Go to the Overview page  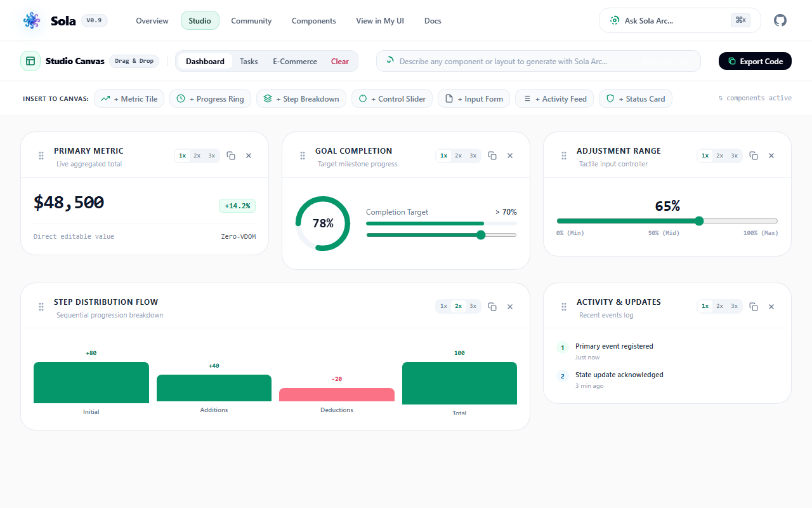[152, 21]
